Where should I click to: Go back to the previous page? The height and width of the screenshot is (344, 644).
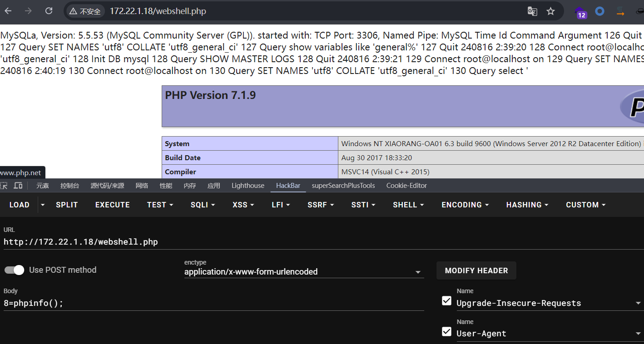point(8,11)
